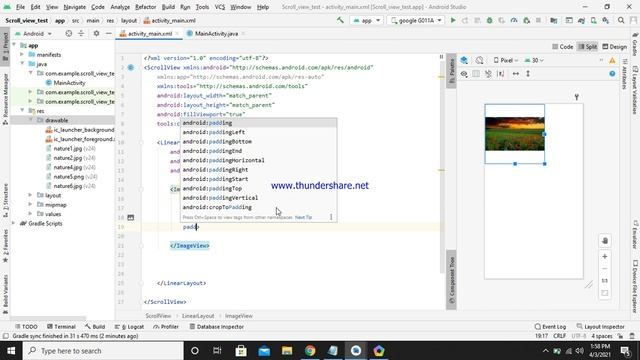Screen dimensions: 640x360
Task: Click the gutter image icon on line 18
Action: click(x=131, y=218)
